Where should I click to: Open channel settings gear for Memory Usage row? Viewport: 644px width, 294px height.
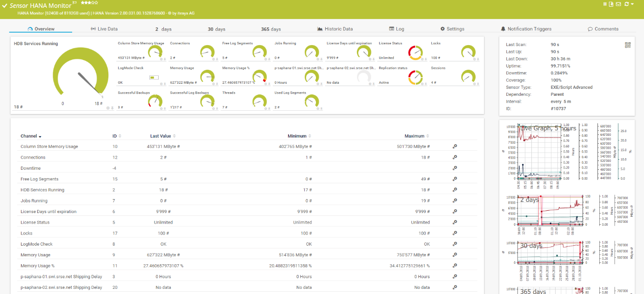455,255
